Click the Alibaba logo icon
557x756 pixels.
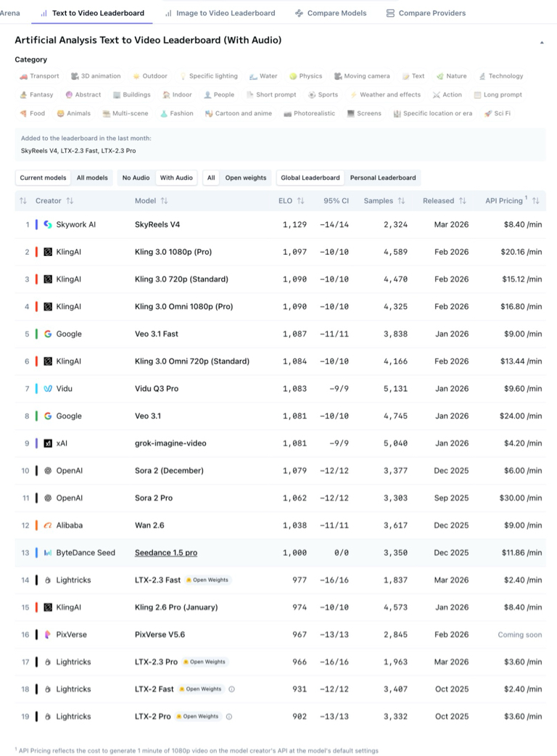click(48, 525)
